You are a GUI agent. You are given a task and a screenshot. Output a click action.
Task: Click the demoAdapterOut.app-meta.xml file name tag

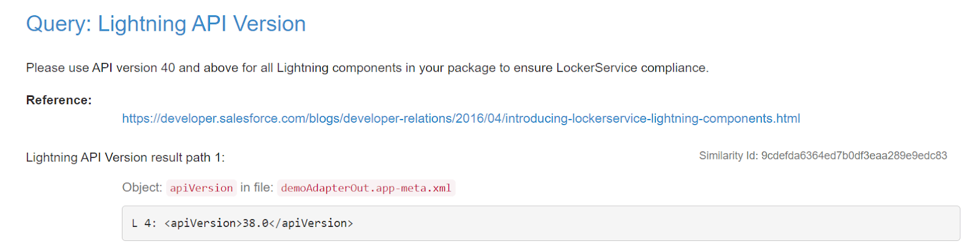366,188
